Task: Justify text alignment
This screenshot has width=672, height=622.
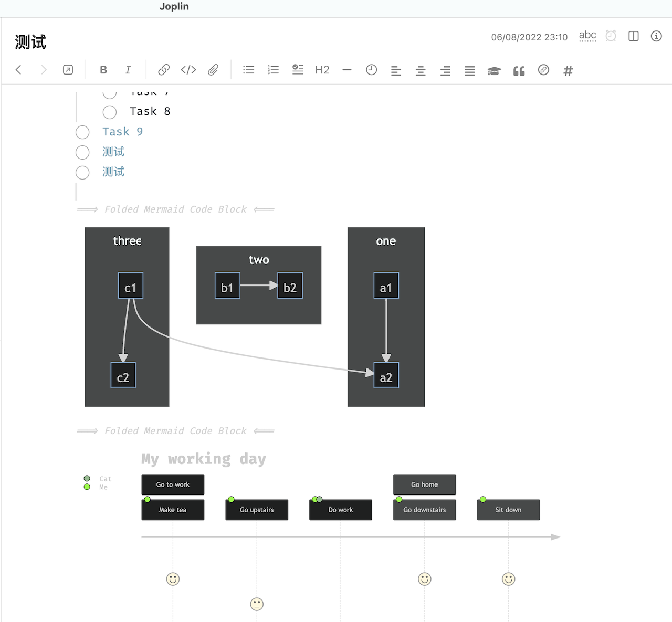Action: (470, 71)
